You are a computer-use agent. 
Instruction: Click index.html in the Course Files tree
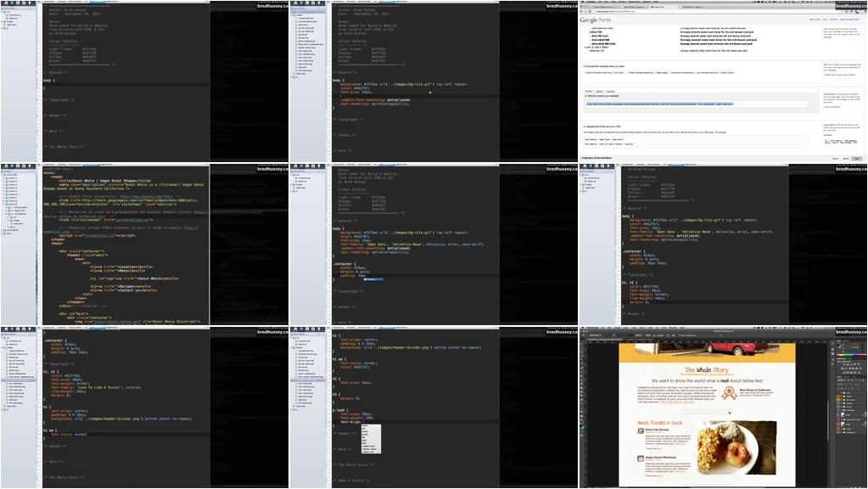pyautogui.click(x=19, y=224)
